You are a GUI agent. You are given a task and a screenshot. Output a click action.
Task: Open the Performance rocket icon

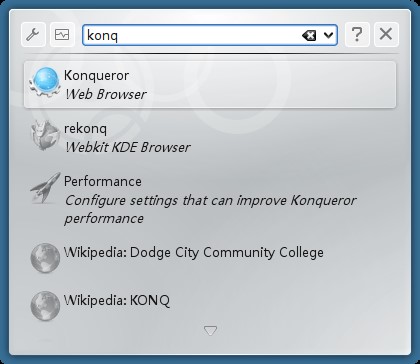(x=45, y=188)
